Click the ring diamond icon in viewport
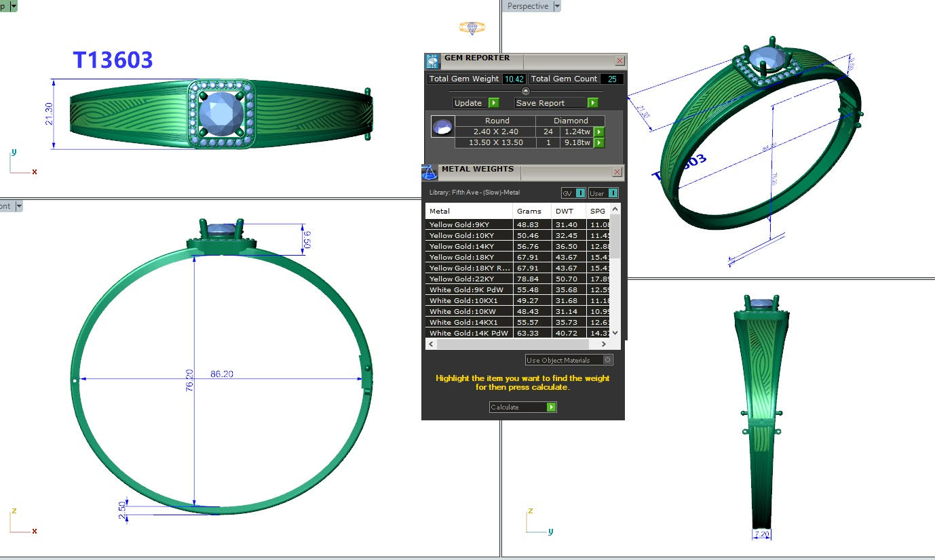This screenshot has height=560, width=935. pyautogui.click(x=472, y=28)
